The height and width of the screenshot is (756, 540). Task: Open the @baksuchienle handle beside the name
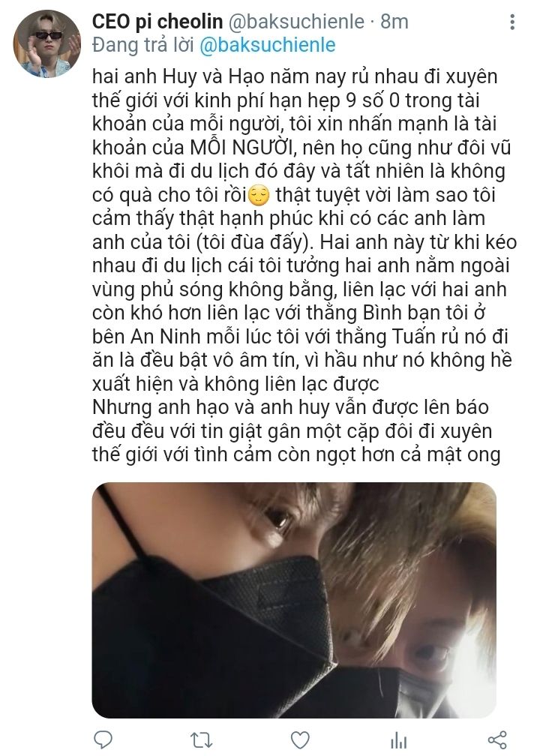[x=295, y=22]
